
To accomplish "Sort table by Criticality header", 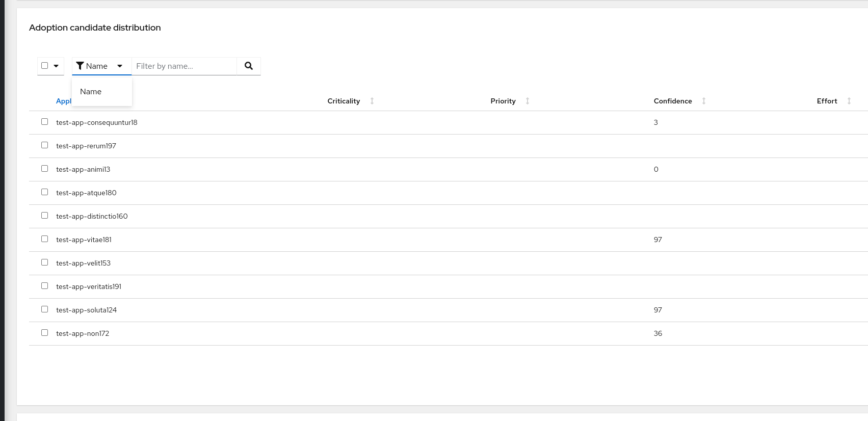I will [344, 101].
